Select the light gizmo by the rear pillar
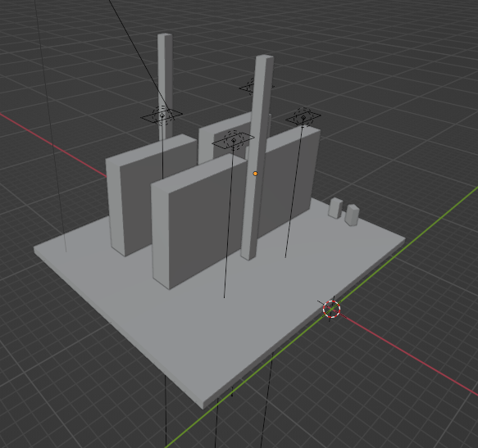 pyautogui.click(x=162, y=115)
